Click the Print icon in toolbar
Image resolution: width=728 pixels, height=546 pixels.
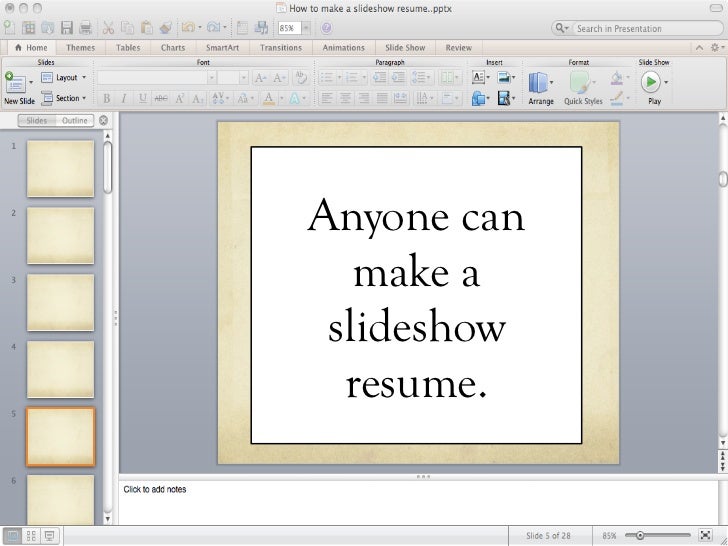click(x=85, y=28)
